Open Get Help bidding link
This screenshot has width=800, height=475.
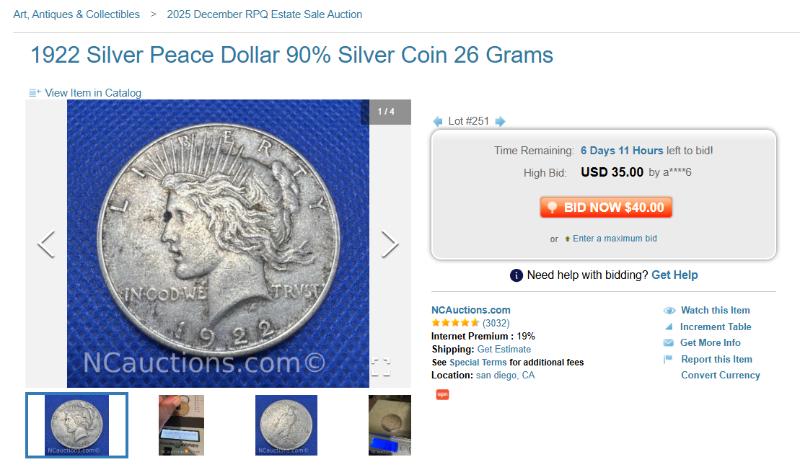[x=674, y=275]
